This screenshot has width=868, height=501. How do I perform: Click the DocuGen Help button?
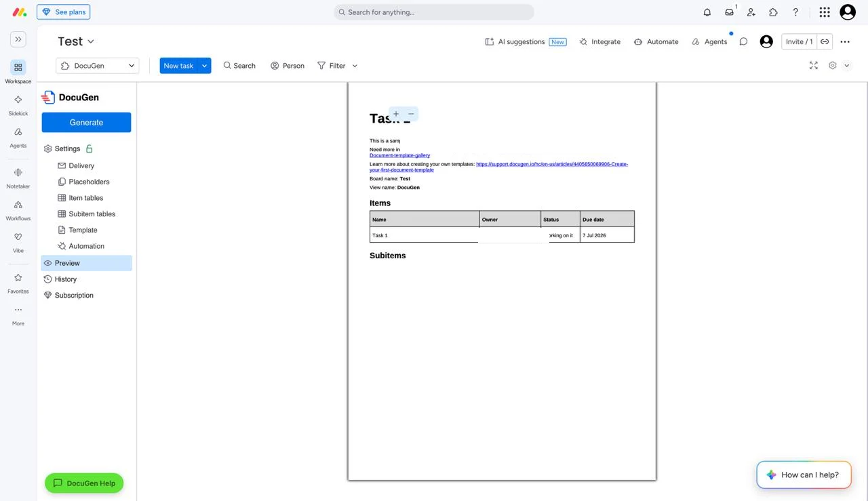click(x=84, y=483)
